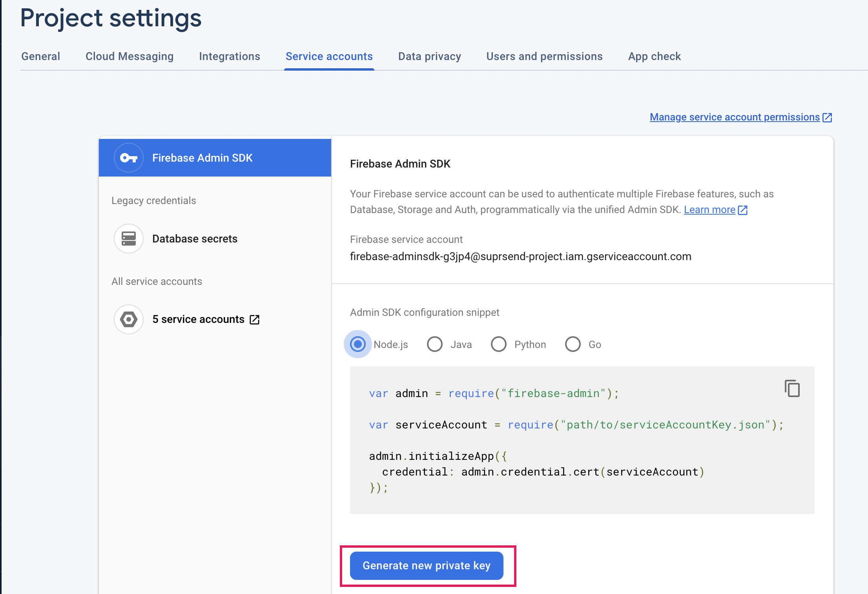The width and height of the screenshot is (868, 594).
Task: Select the Service accounts tab
Action: coord(329,56)
